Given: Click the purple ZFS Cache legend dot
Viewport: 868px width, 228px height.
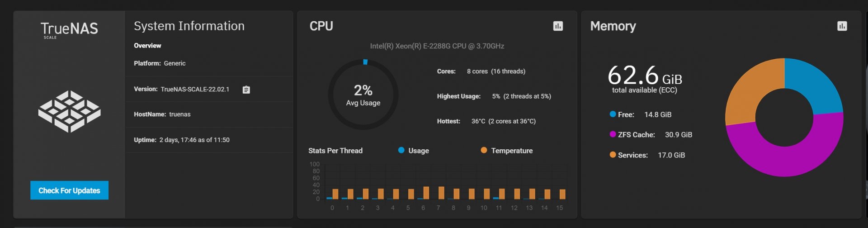Looking at the screenshot, I should (x=613, y=134).
